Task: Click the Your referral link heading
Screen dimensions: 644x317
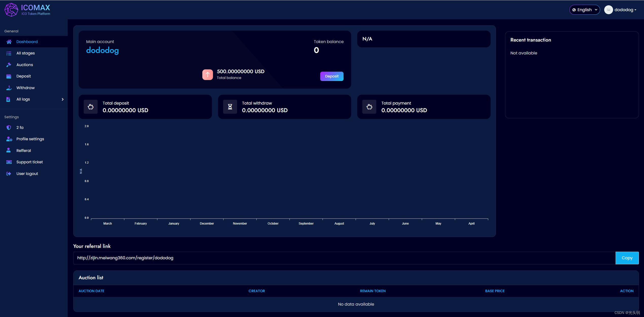Action: (x=92, y=246)
